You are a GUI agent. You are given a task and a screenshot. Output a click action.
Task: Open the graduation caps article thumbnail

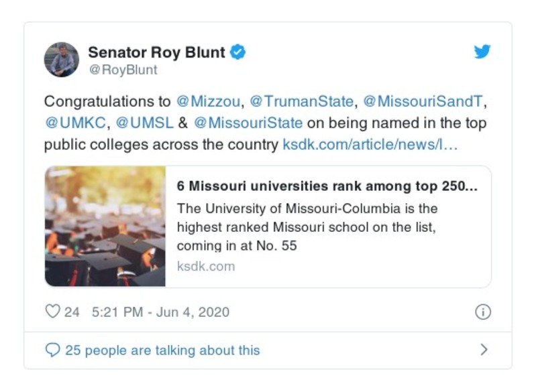pyautogui.click(x=105, y=226)
